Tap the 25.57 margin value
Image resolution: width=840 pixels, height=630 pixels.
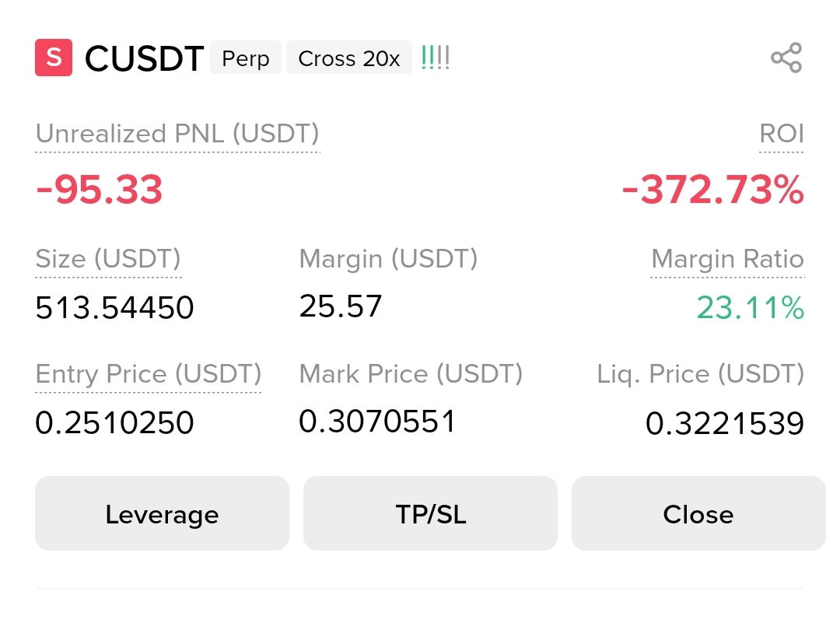coord(341,306)
